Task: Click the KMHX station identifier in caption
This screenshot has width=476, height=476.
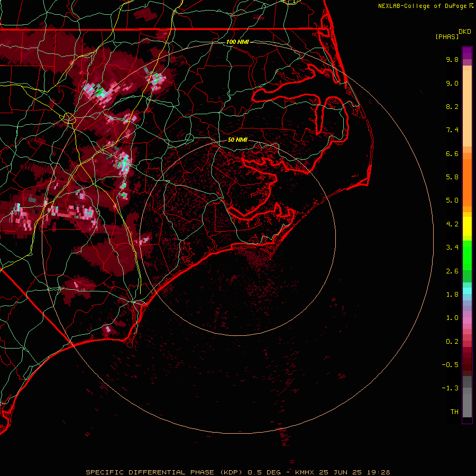Action: coord(305,472)
